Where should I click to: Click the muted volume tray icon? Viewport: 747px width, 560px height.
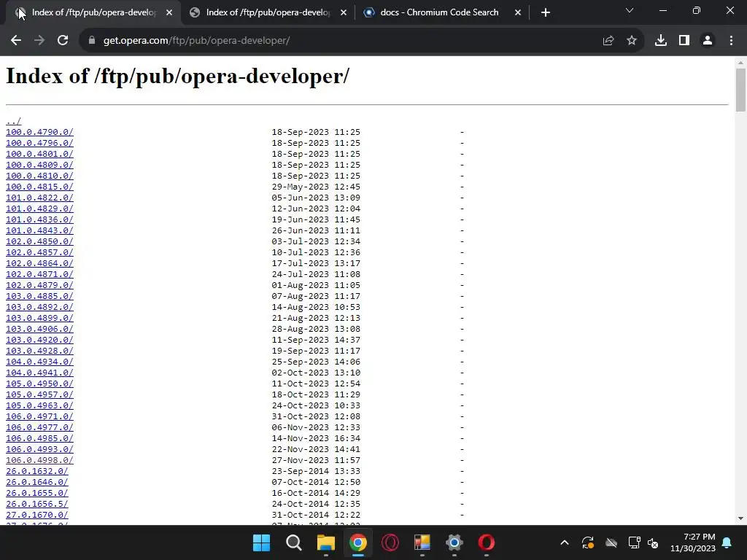(653, 542)
